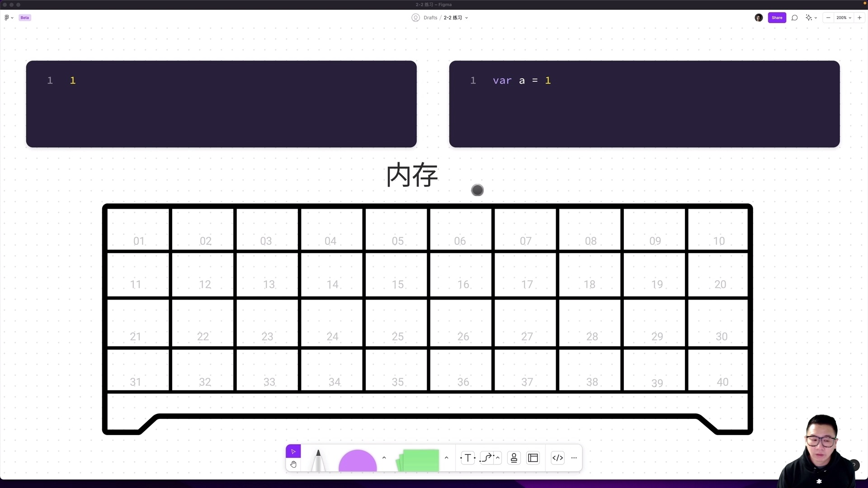Screen dimensions: 868x488
Task: Click memory cell 08
Action: (x=590, y=229)
